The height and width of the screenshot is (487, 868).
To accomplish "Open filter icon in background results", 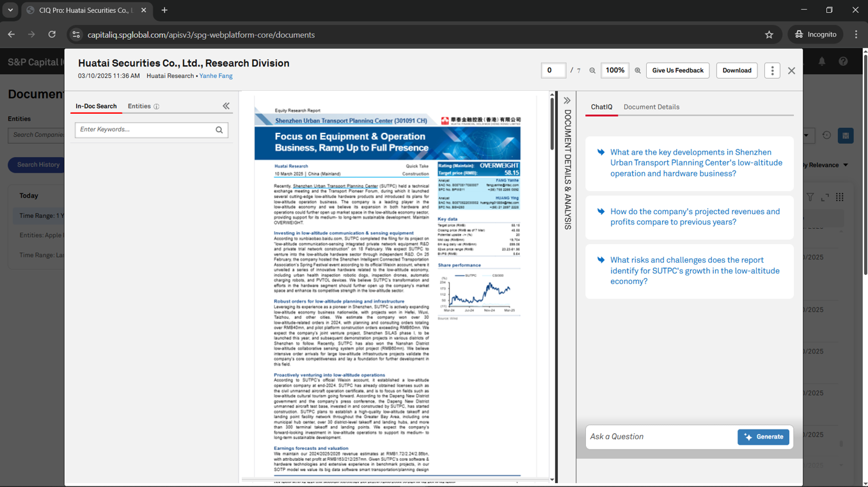I will click(x=810, y=197).
